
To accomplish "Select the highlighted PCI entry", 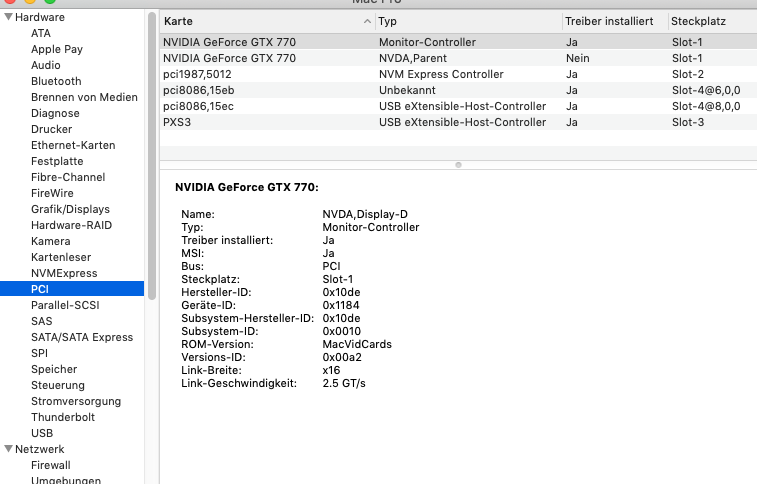I will [x=72, y=289].
